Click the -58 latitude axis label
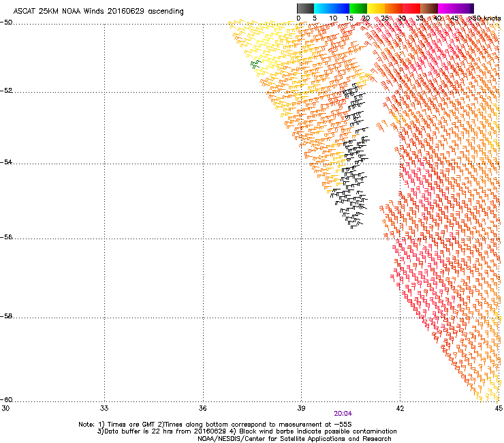 point(6,316)
